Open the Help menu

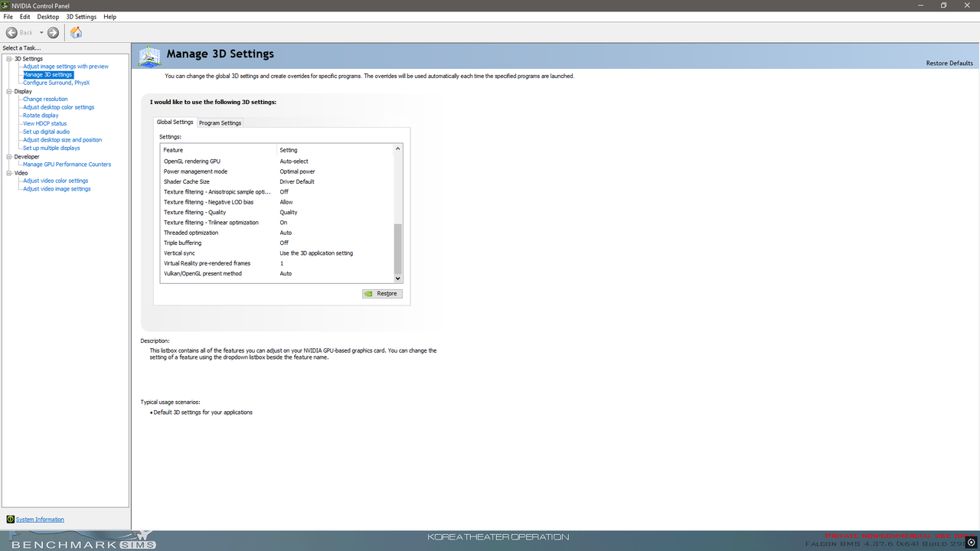(109, 16)
